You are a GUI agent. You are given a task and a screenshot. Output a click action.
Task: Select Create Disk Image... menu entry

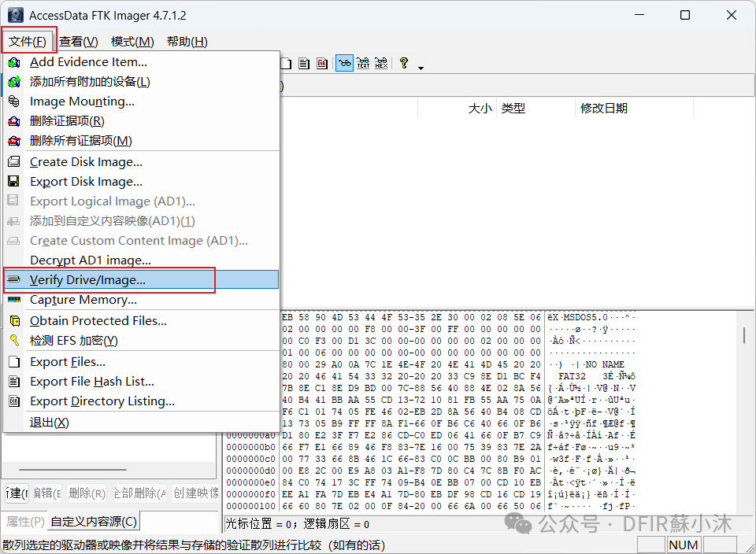(141, 162)
